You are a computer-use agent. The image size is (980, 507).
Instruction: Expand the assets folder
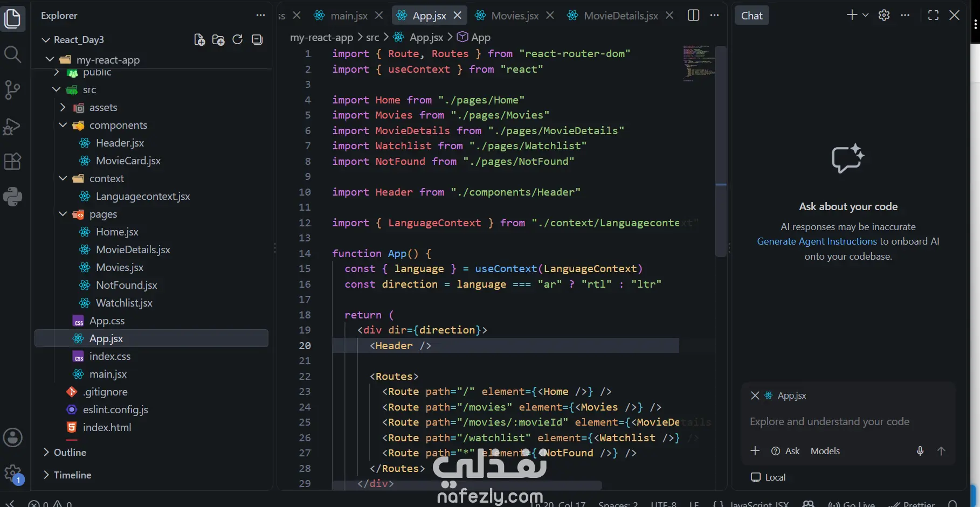click(x=63, y=107)
